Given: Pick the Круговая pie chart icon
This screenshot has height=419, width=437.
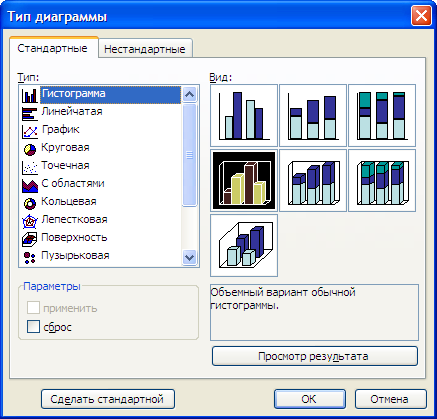Looking at the screenshot, I should point(30,149).
